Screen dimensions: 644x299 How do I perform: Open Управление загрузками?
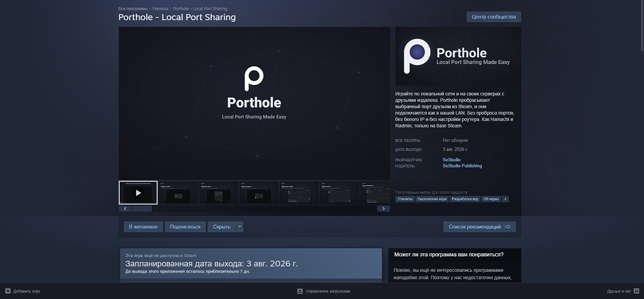[x=328, y=291]
